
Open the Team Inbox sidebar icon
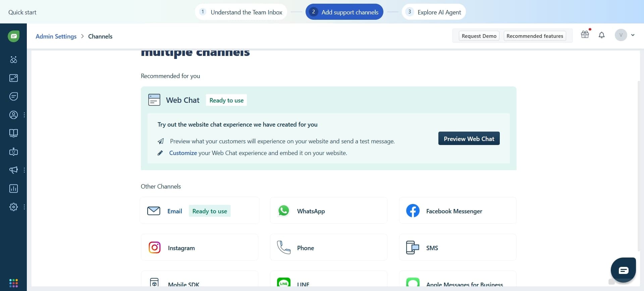13,78
